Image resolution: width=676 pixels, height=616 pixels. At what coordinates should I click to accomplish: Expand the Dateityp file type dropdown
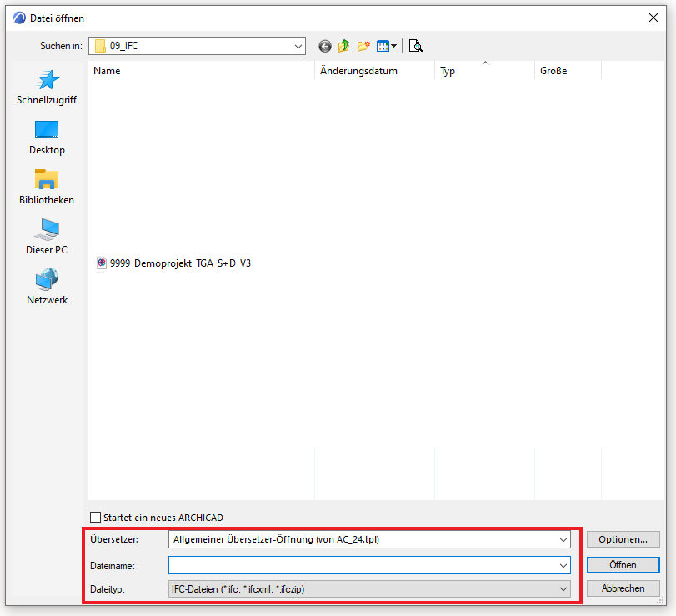coord(564,589)
